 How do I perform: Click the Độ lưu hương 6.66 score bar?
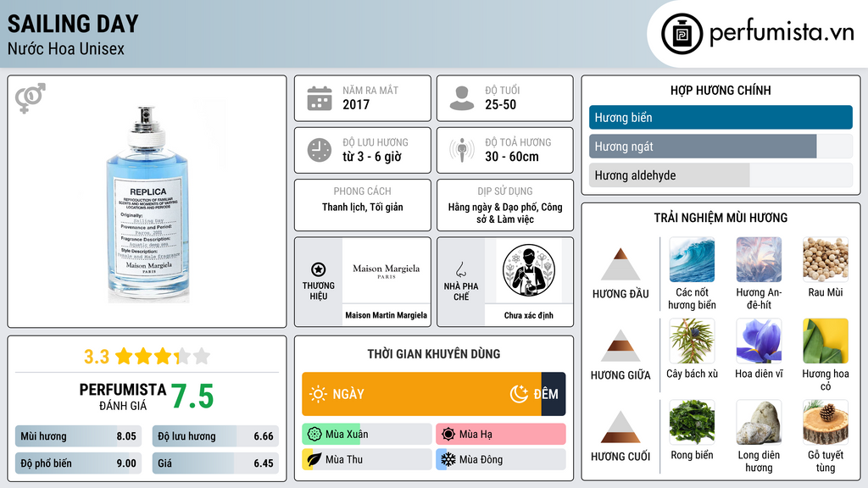(215, 436)
